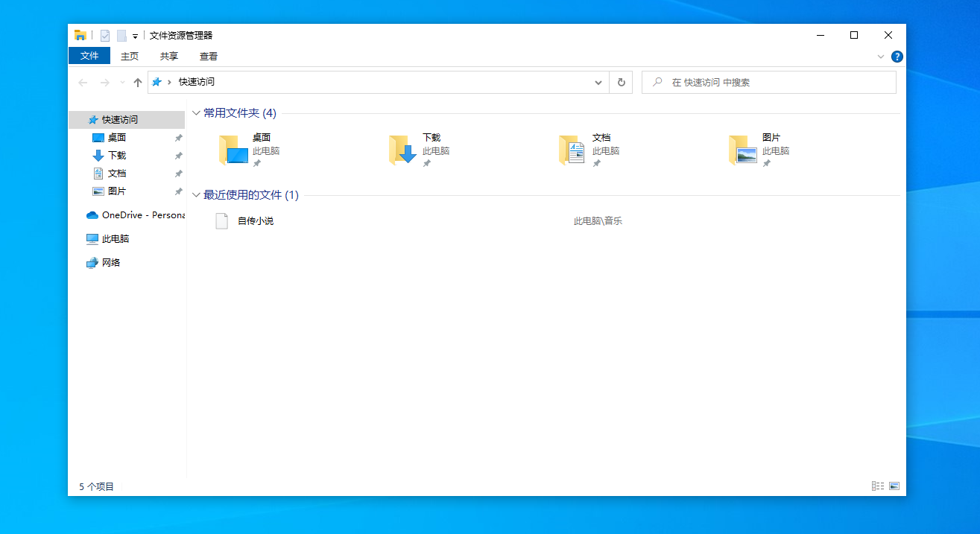Collapse the 常用文件夹 section
The width and height of the screenshot is (980, 534).
(x=195, y=113)
